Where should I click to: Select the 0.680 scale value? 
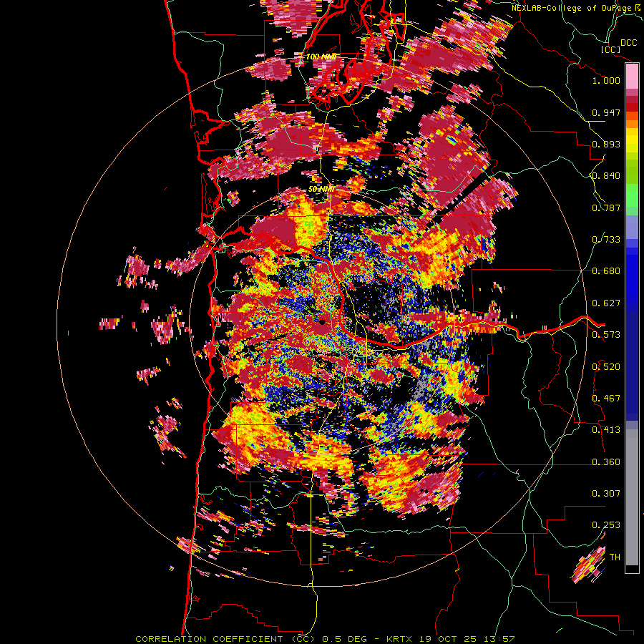coord(606,271)
